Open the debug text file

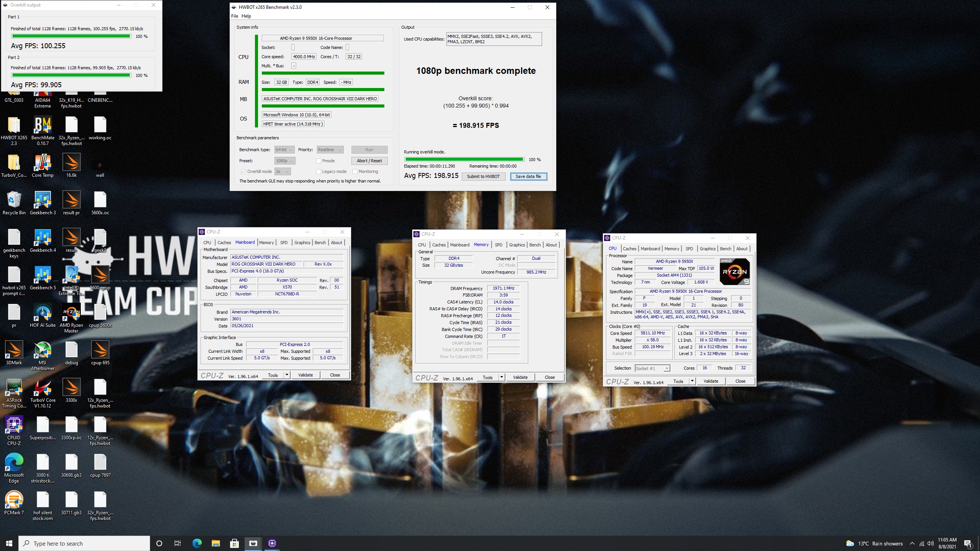(x=71, y=353)
